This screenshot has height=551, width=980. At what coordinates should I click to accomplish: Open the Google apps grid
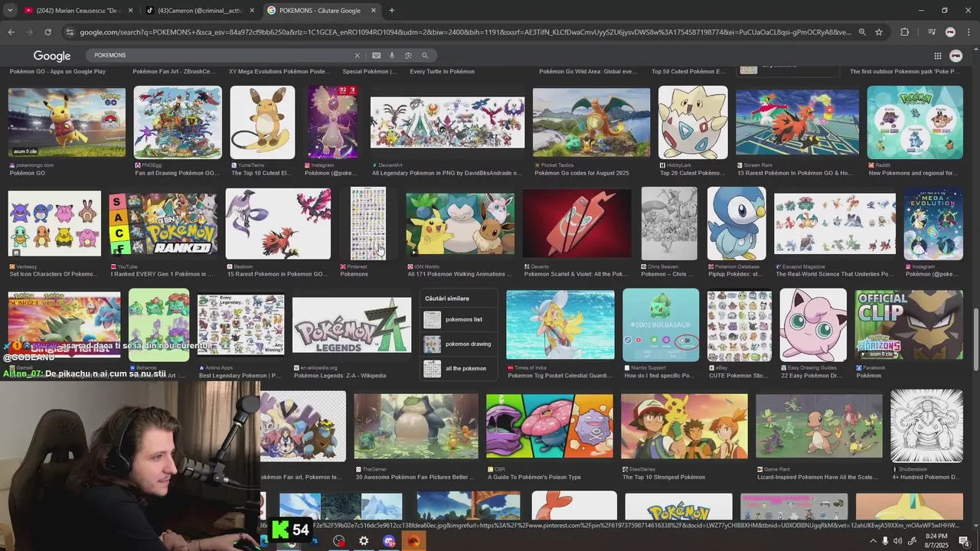pos(937,56)
